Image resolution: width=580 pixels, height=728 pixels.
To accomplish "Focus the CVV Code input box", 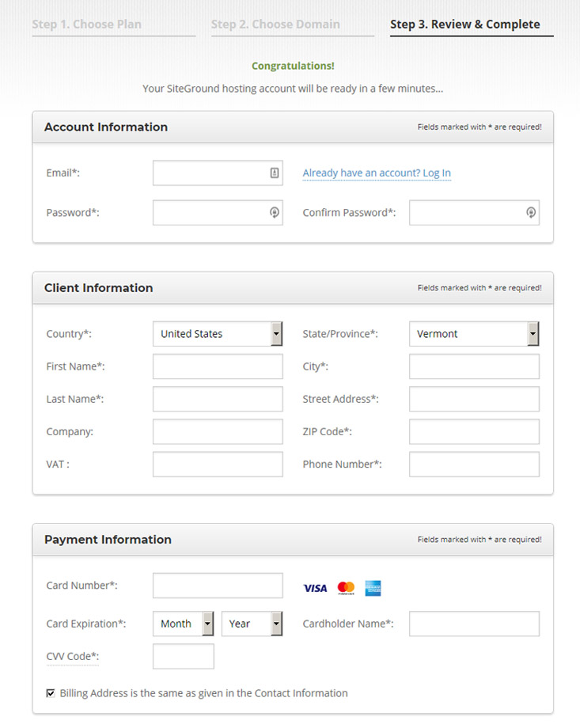I will (x=184, y=657).
